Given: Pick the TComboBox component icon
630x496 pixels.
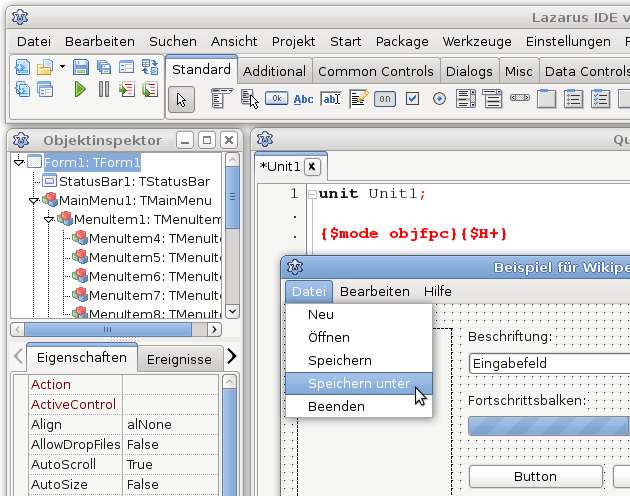Looking at the screenshot, I should tap(493, 99).
